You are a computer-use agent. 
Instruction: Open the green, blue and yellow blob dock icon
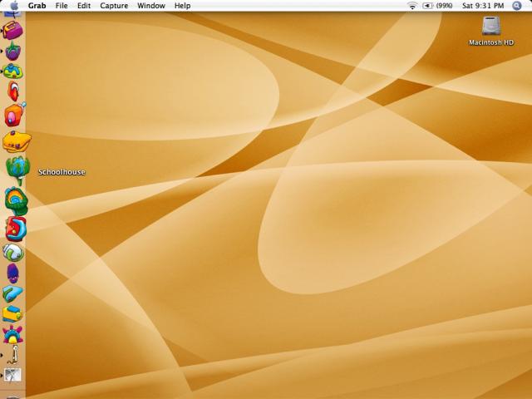coord(13,71)
